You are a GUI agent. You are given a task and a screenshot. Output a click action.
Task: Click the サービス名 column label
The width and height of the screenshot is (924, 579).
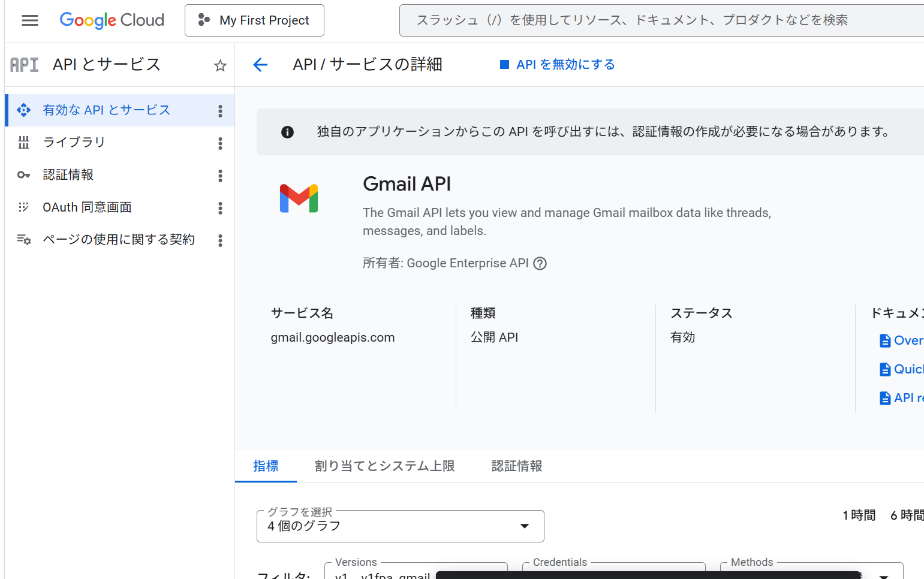(302, 313)
